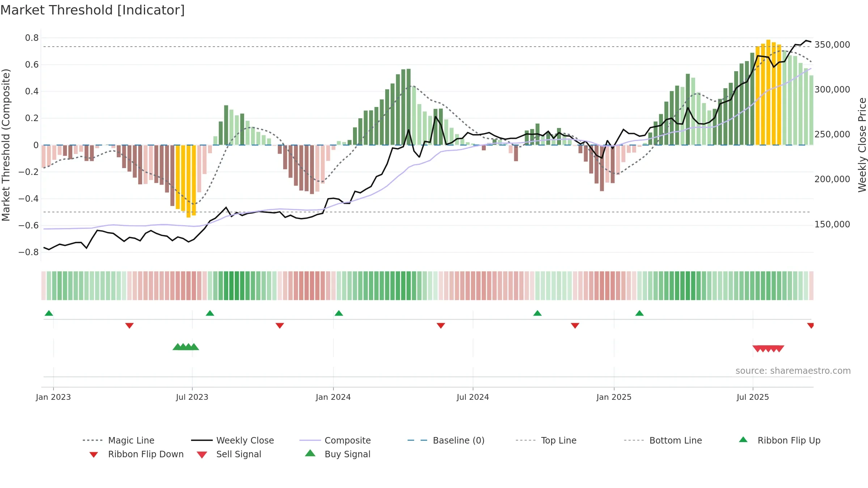
Task: Click the tallest green bar near Apr 2024
Action: (x=409, y=107)
